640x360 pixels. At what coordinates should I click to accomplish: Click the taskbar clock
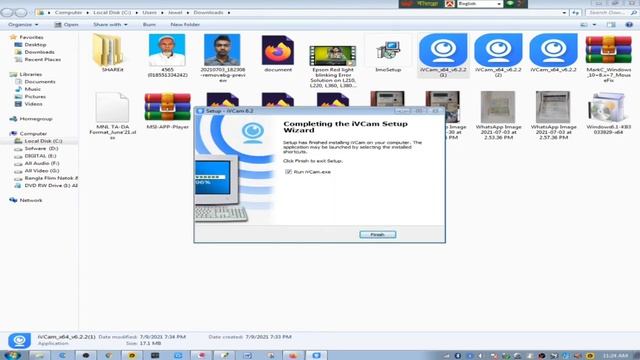(x=616, y=356)
